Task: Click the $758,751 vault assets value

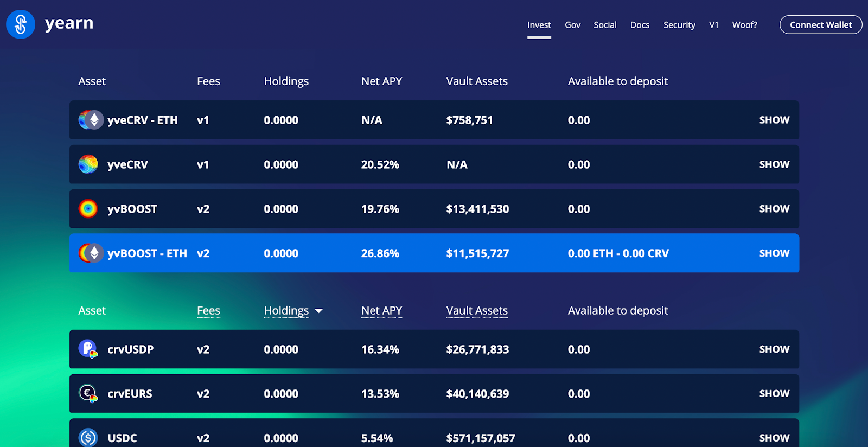Action: point(469,120)
